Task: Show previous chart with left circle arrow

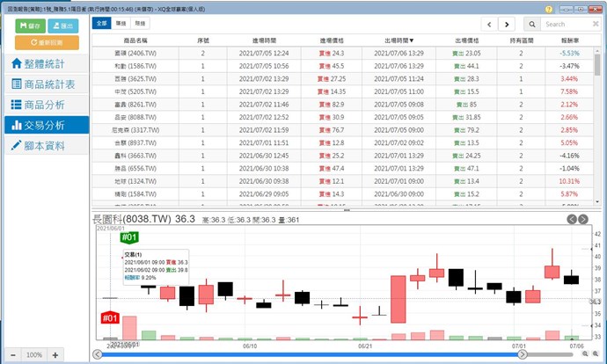Action: [572, 219]
